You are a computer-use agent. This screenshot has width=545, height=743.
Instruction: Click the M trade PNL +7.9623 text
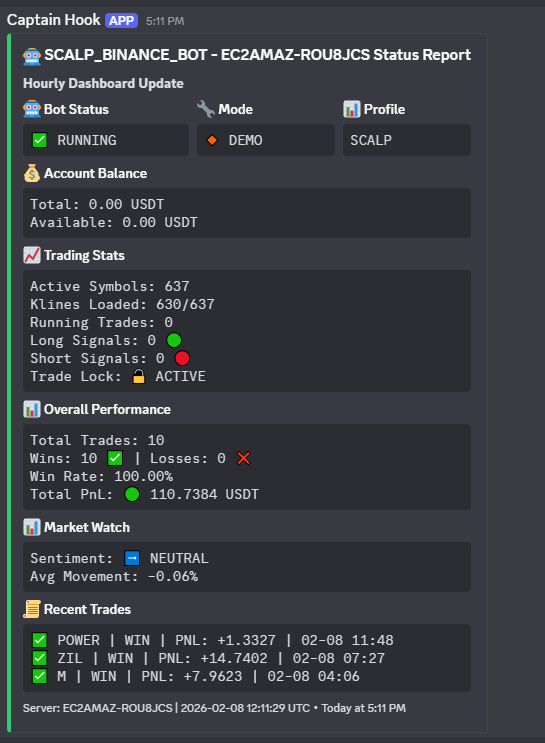click(191, 676)
